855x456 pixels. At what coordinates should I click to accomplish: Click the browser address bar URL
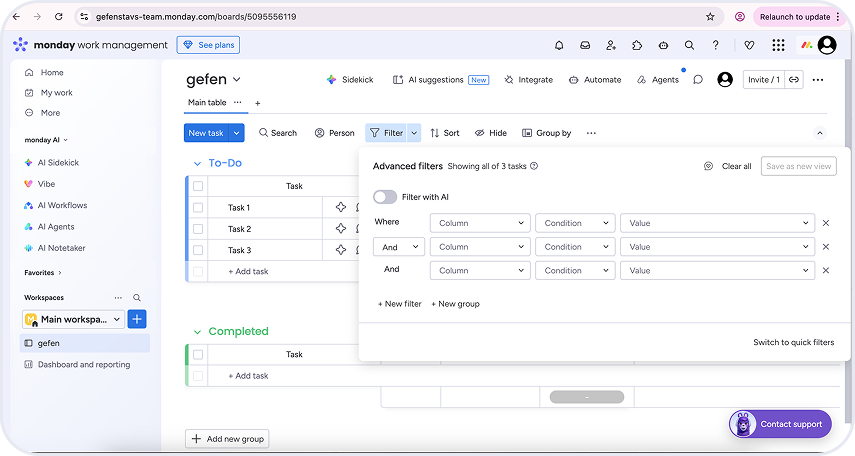click(x=196, y=17)
